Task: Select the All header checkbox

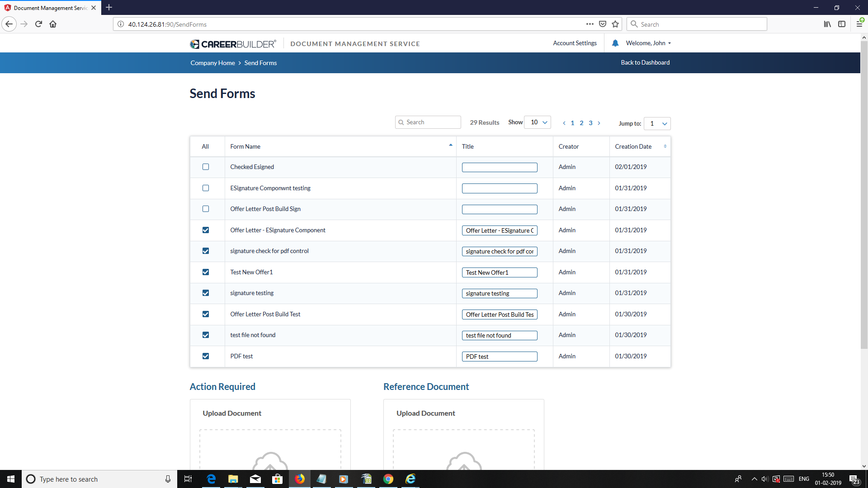Action: (206, 146)
